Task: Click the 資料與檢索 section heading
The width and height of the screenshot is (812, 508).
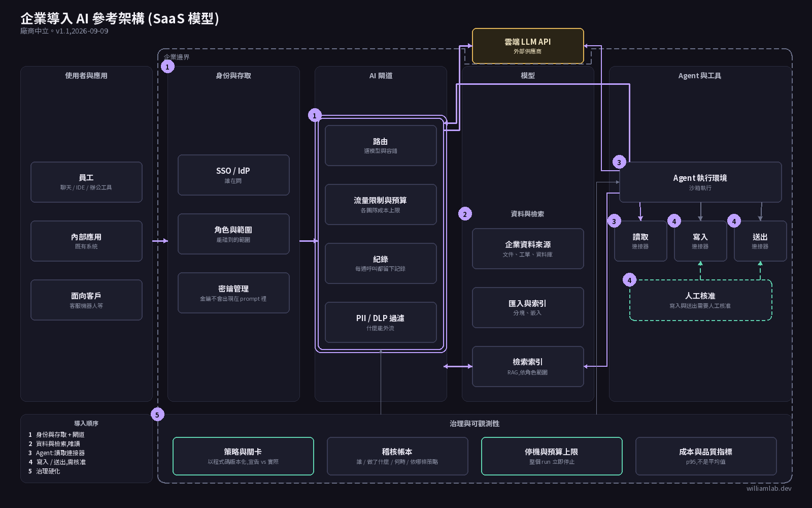Action: coord(528,214)
